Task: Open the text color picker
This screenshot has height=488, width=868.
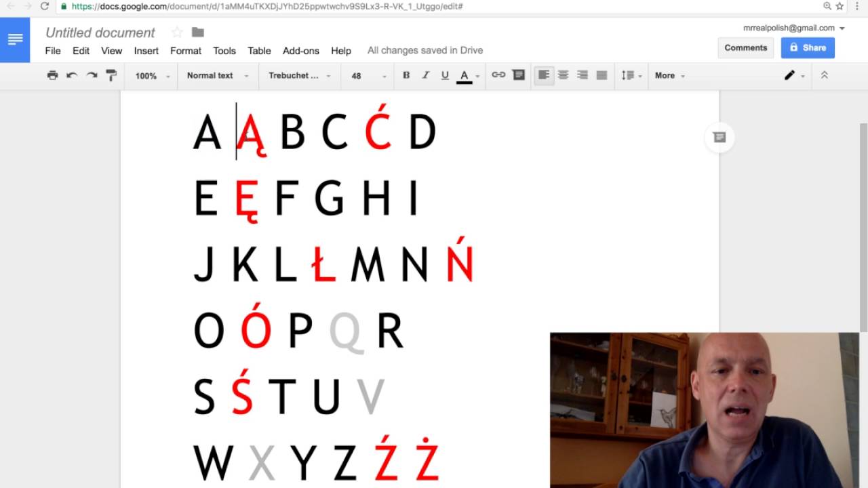Action: tap(468, 75)
